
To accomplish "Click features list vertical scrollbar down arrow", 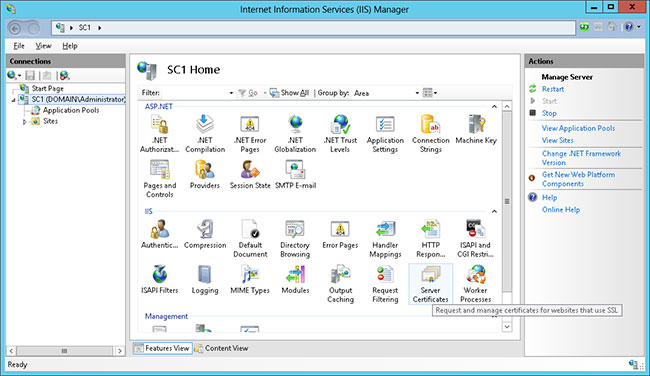I will pyautogui.click(x=507, y=327).
